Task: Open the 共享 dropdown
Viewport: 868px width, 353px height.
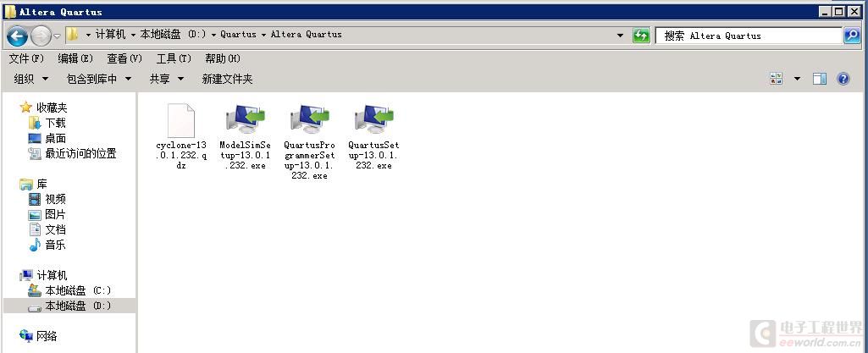Action: pos(166,79)
